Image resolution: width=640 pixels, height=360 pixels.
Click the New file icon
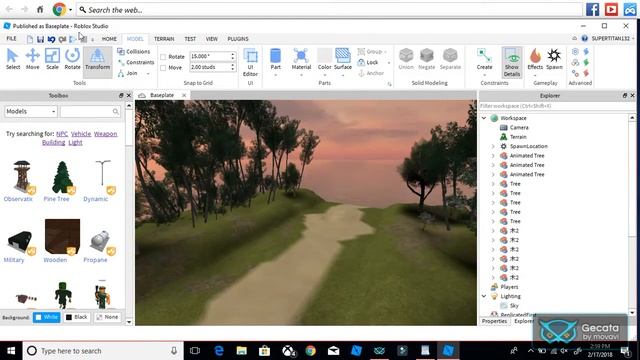click(x=30, y=39)
